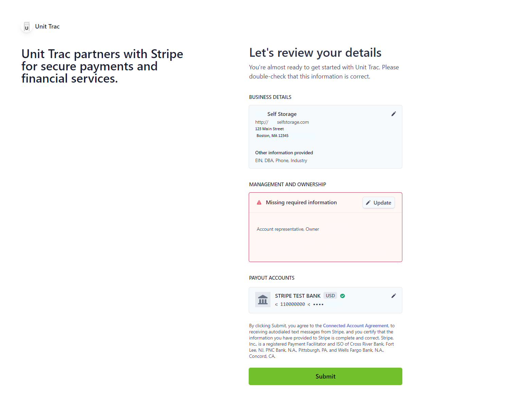Click the USD currency badge
The width and height of the screenshot is (526, 420).
click(x=330, y=296)
